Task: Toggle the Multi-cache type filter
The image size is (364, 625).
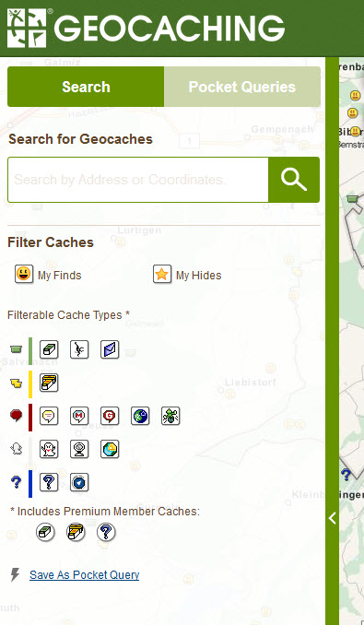Action: 49,383
